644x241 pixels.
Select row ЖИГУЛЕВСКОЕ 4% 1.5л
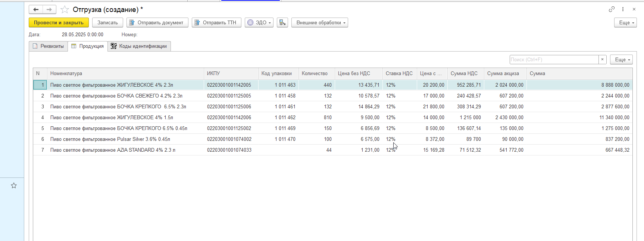coord(333,117)
